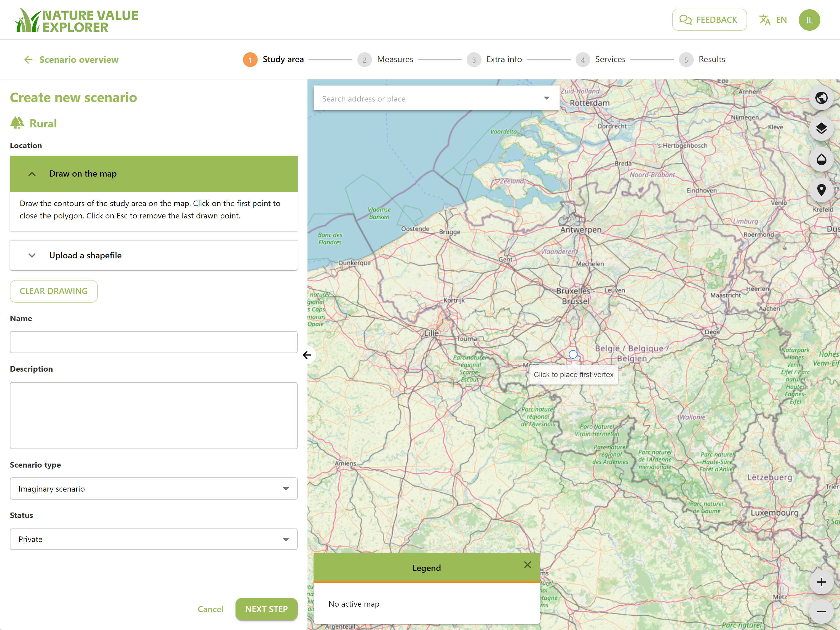Go to step 5 Results
The width and height of the screenshot is (840, 630).
pyautogui.click(x=702, y=59)
